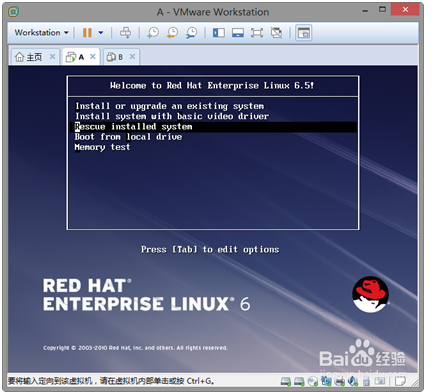Click the CD/DVD drive status icon
436x392 pixels.
tap(313, 381)
